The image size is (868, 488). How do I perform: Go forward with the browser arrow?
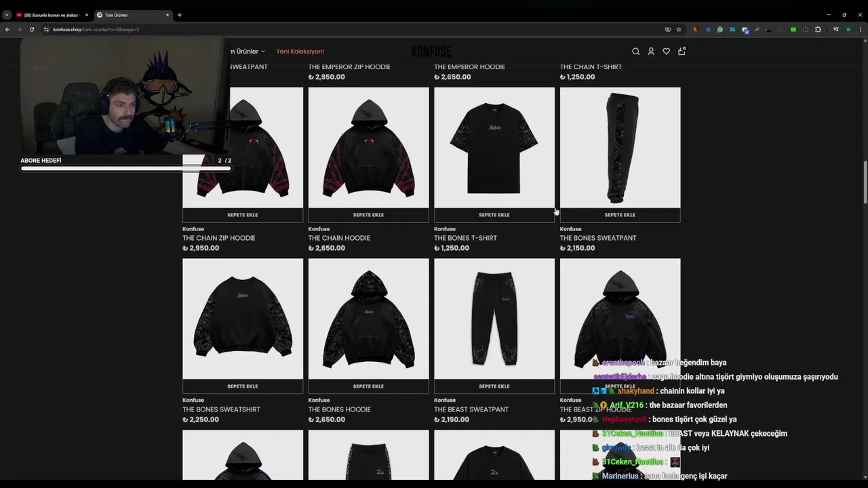[19, 29]
